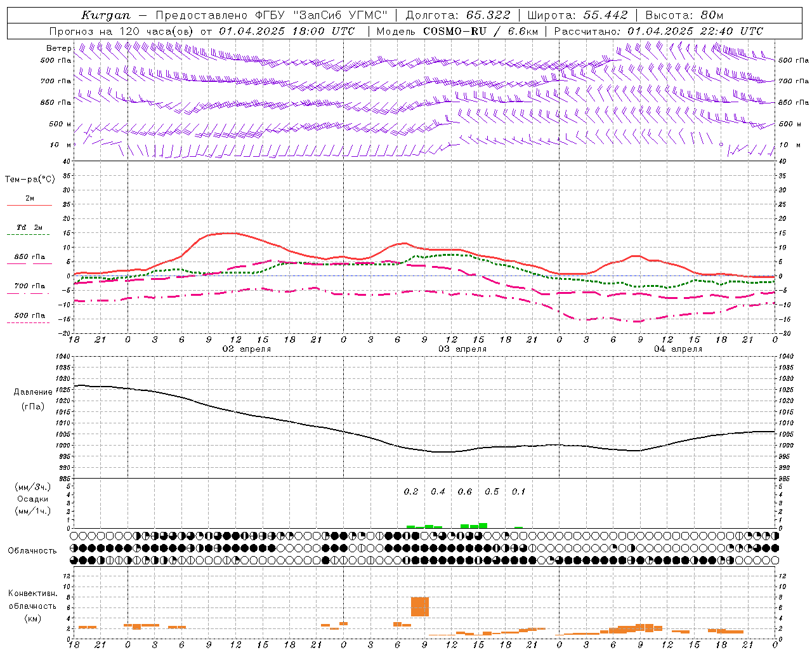Click the "Облачность" cloud cover row label
The width and height of the screenshot is (812, 650).
[x=32, y=551]
